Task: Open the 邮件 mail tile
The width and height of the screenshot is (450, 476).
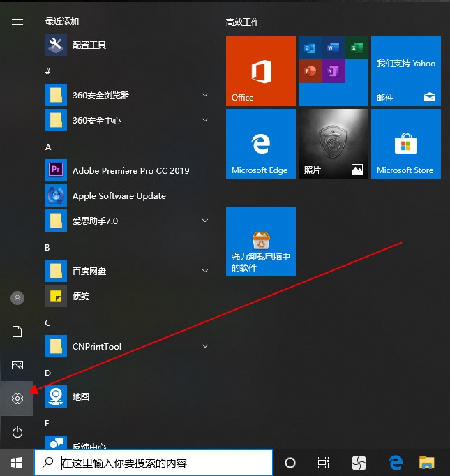Action: pos(406,71)
